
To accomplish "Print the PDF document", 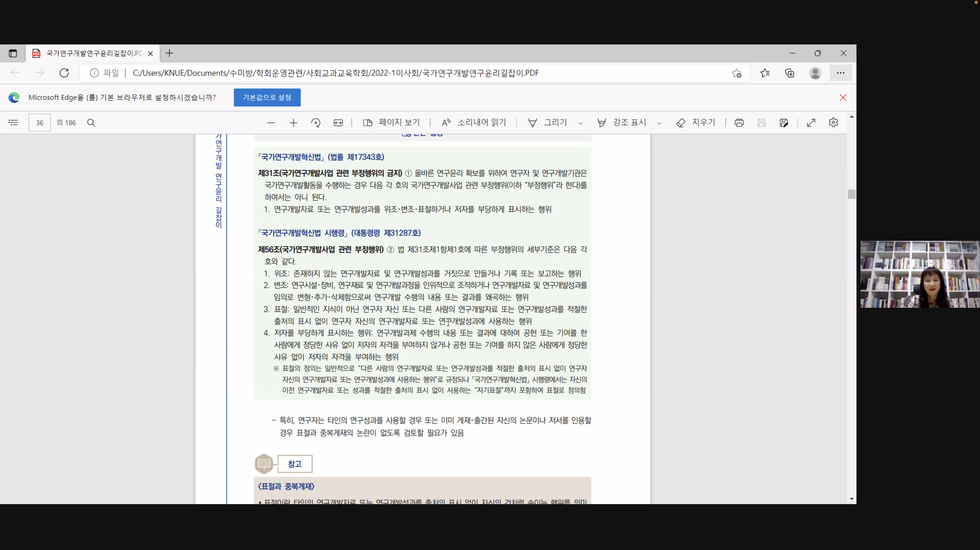I will tap(739, 123).
